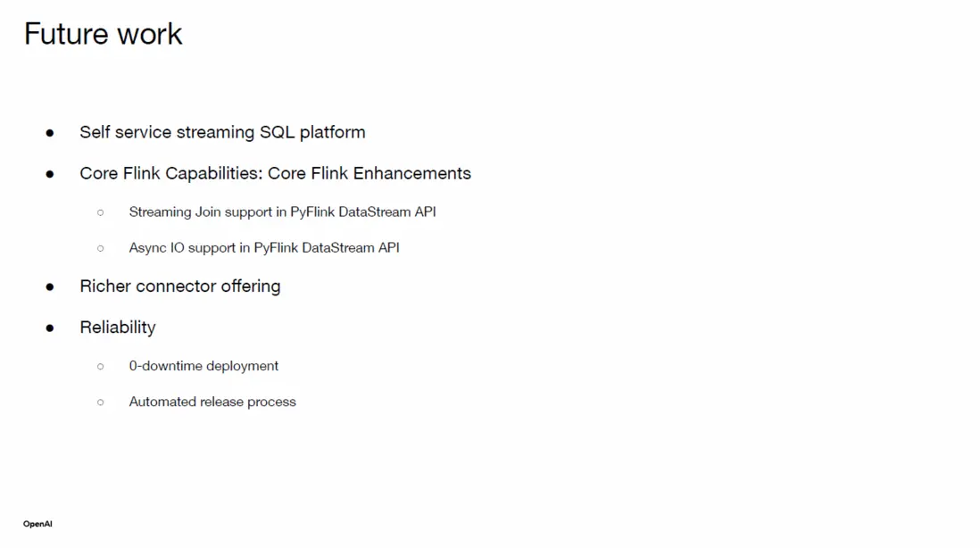Click the "Future work" slide title

click(104, 34)
